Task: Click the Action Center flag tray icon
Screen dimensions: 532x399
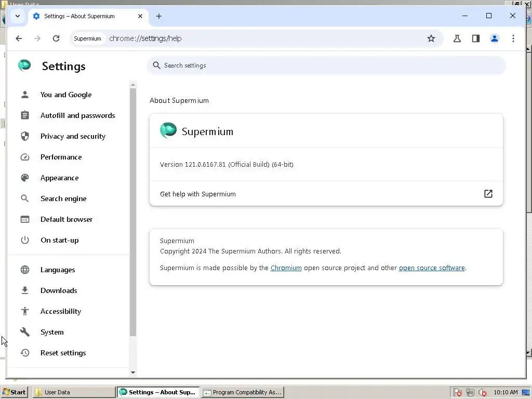Action: [457, 393]
